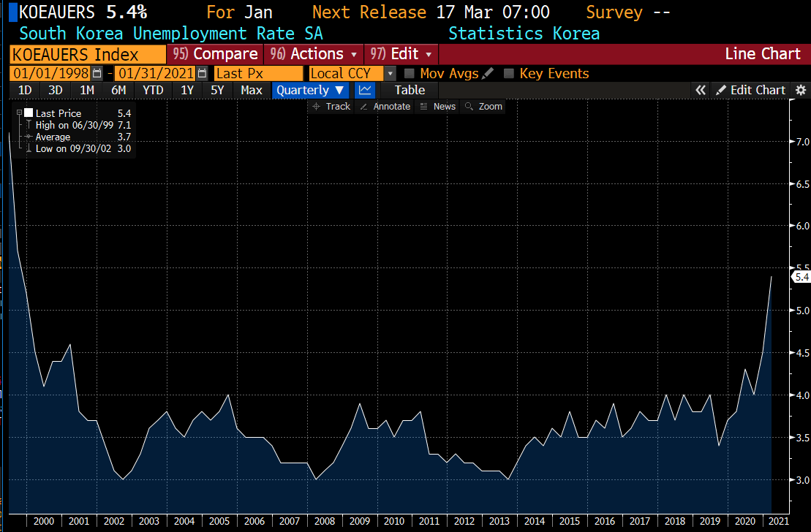Screen dimensions: 811x532
Task: Click the 2008 x-axis year label
Action: 325,521
